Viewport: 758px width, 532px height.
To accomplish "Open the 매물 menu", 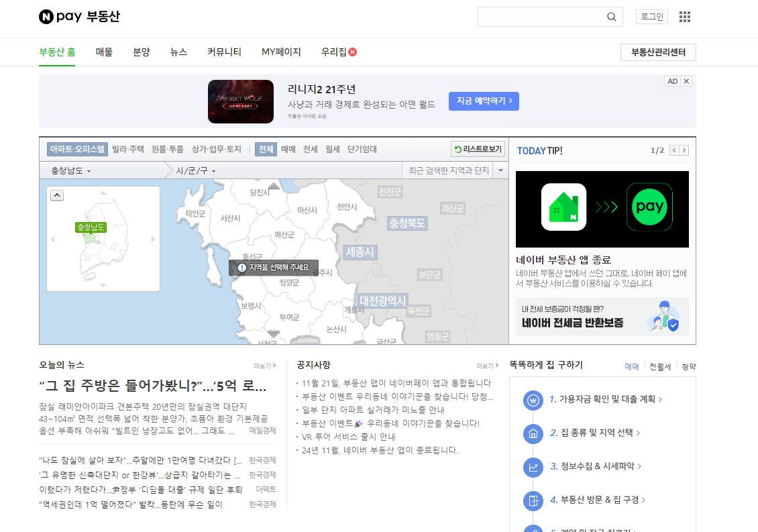I will pos(104,52).
